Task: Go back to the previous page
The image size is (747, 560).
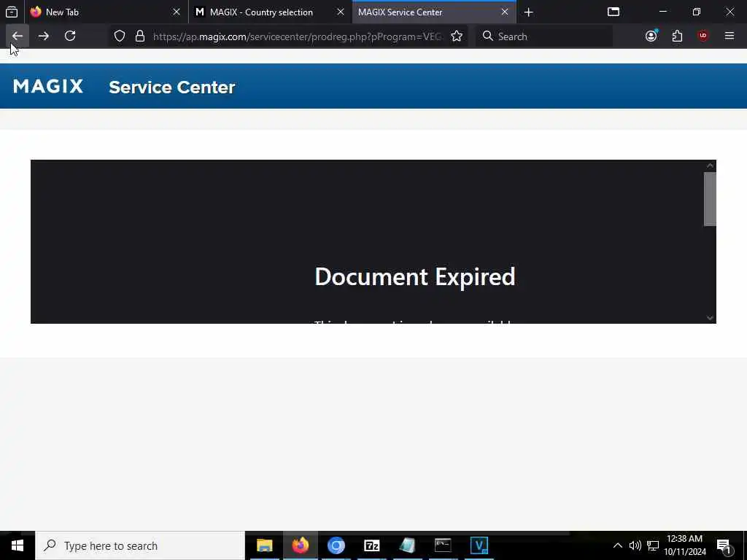Action: click(18, 36)
